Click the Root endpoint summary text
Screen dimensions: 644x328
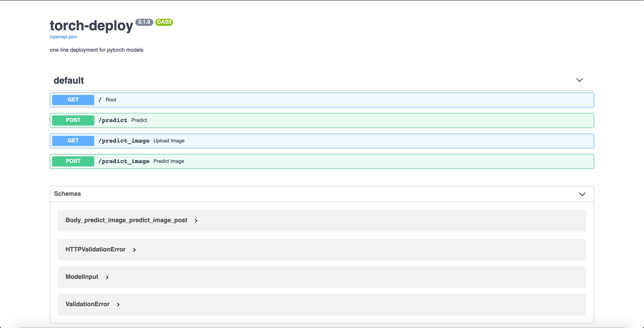click(111, 100)
